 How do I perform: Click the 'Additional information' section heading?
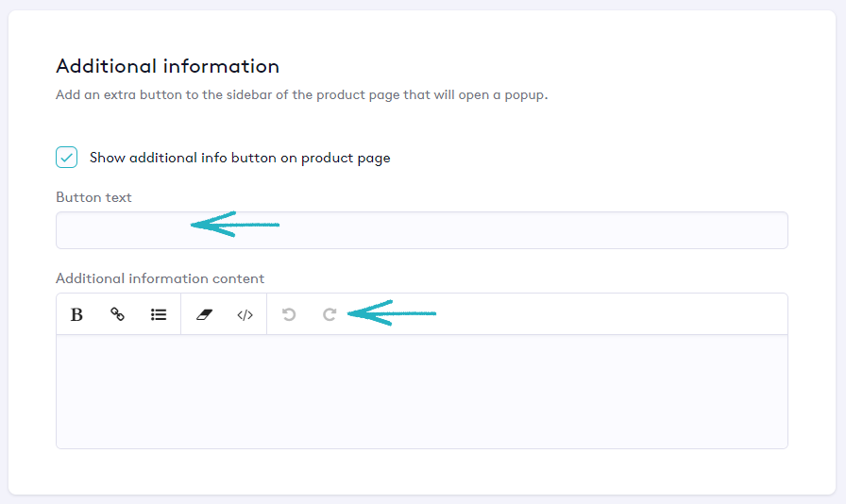pos(167,66)
